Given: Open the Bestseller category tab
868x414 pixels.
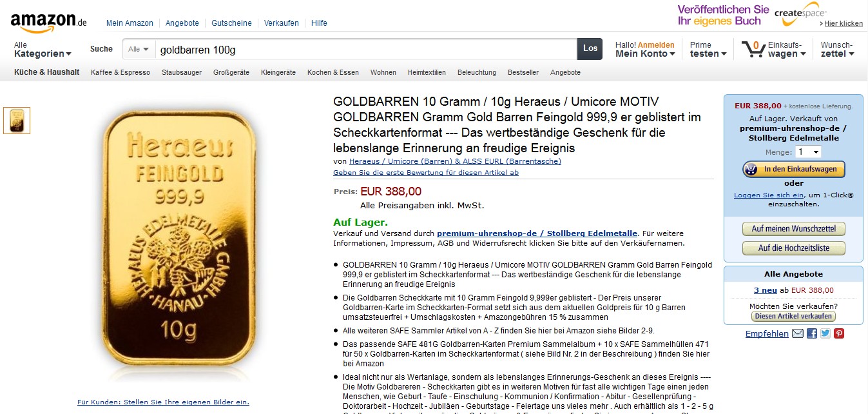Looking at the screenshot, I should [x=523, y=72].
